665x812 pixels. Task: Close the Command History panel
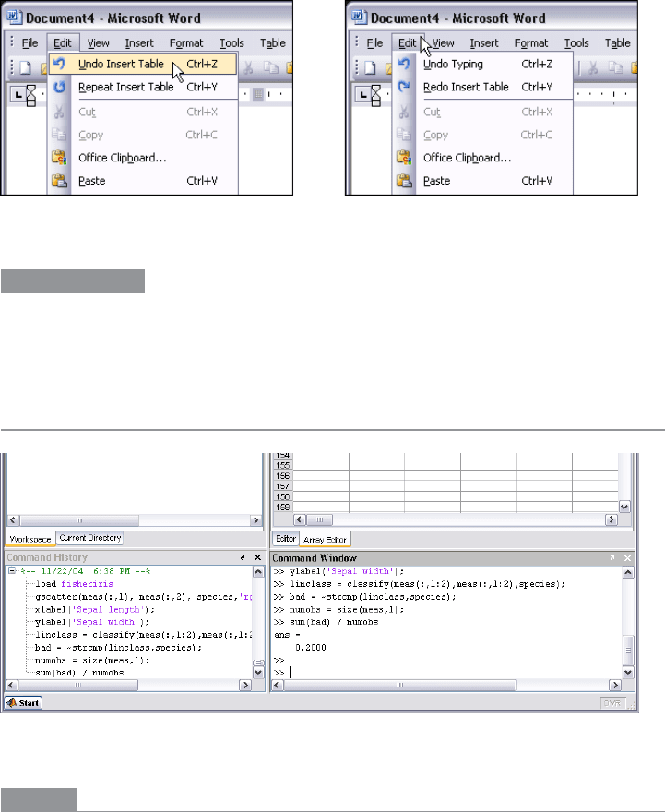[257, 557]
